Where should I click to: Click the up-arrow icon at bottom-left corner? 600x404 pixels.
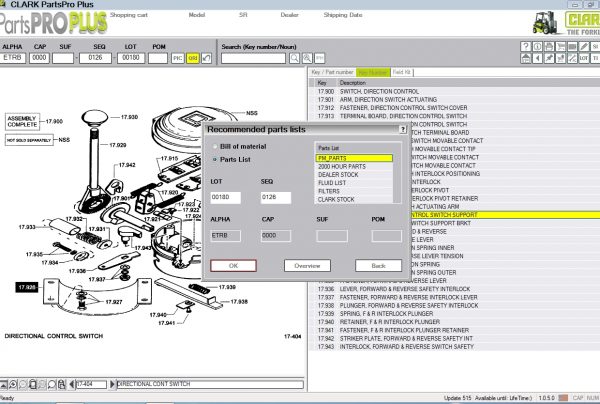click(x=3, y=384)
